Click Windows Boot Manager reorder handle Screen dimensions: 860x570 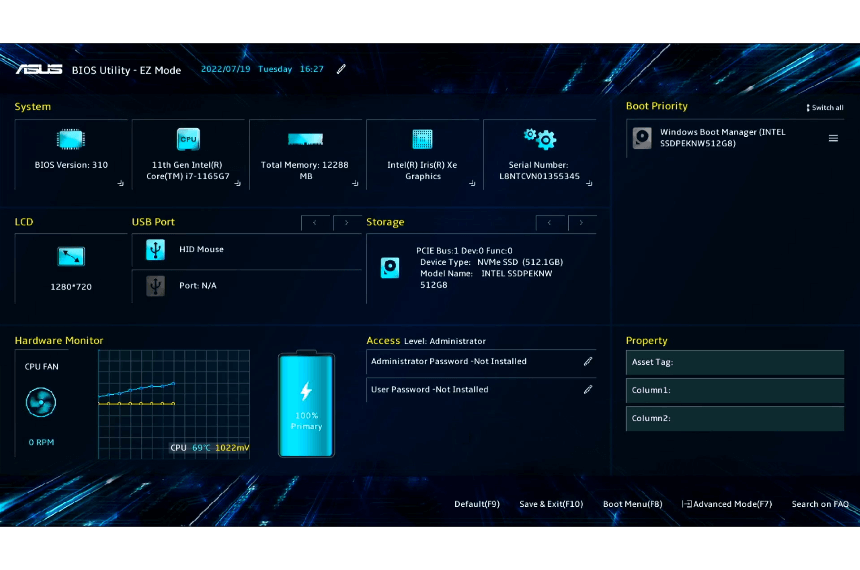[833, 138]
